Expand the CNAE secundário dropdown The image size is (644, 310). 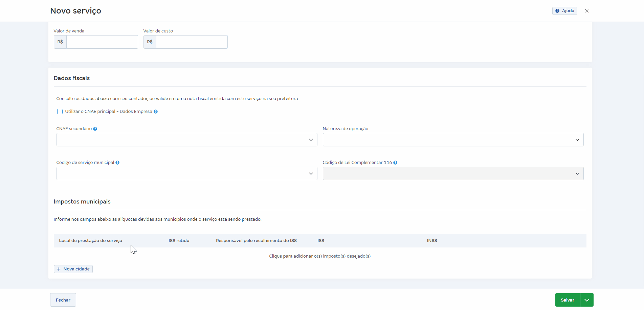click(x=186, y=140)
